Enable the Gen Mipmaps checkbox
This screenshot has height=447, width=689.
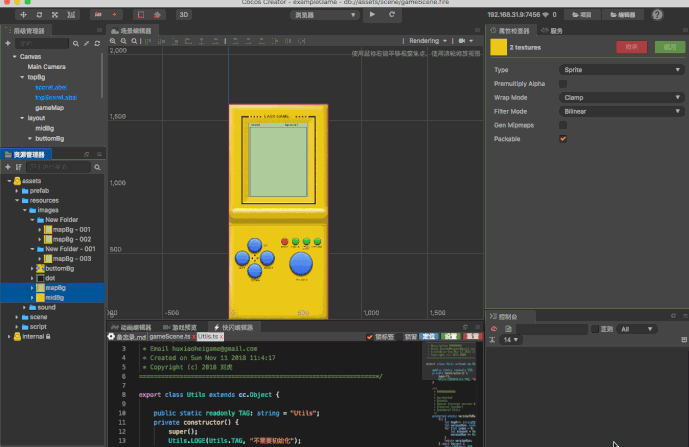[562, 125]
